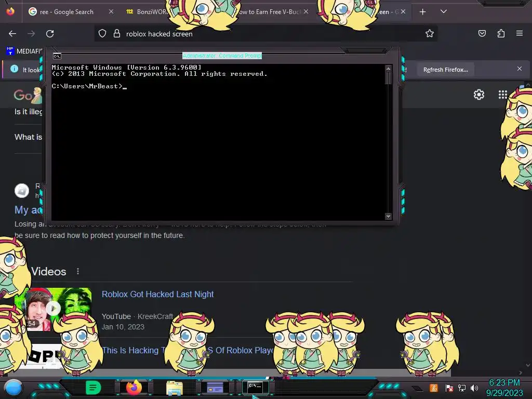Click the Google logo doodle
Image resolution: width=532 pixels, height=399 pixels.
click(28, 96)
